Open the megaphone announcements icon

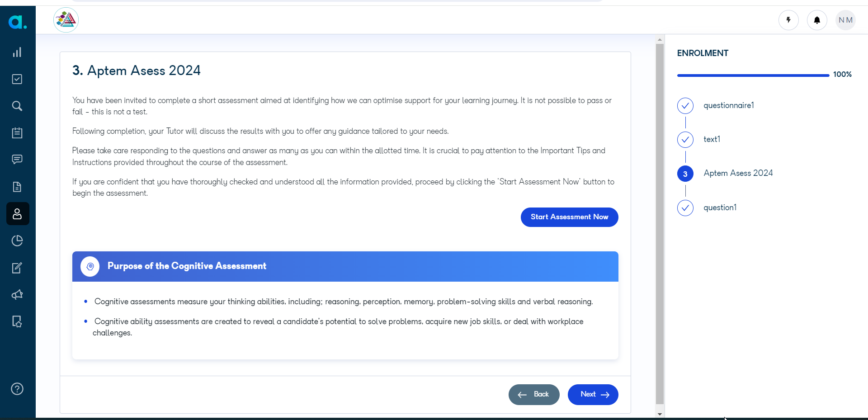click(17, 295)
